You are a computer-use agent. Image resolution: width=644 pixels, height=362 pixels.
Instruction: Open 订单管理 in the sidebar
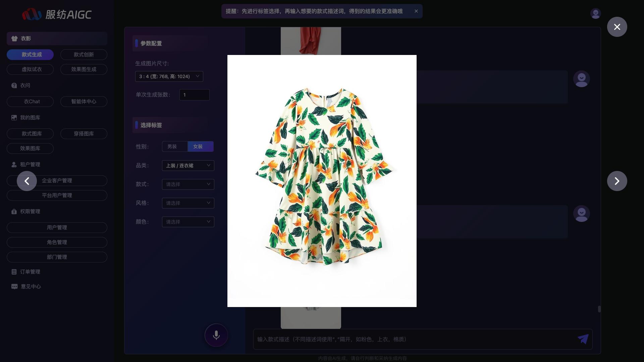tap(30, 272)
